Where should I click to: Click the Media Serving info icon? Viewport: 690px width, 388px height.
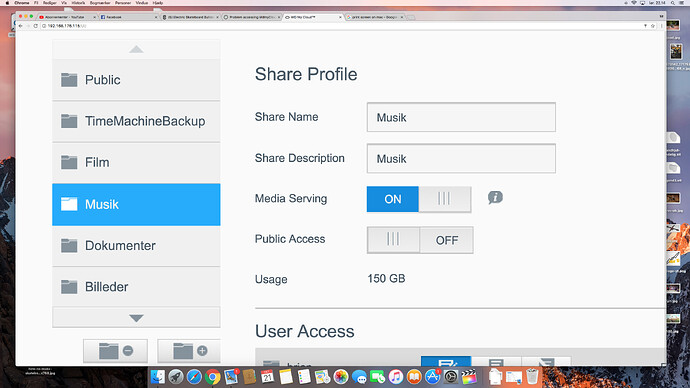[x=495, y=198]
